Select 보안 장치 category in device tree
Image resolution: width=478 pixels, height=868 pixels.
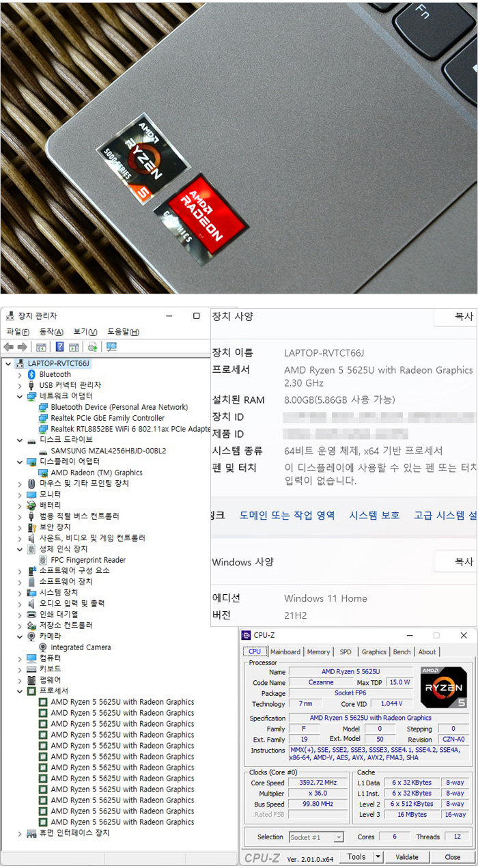tap(55, 527)
